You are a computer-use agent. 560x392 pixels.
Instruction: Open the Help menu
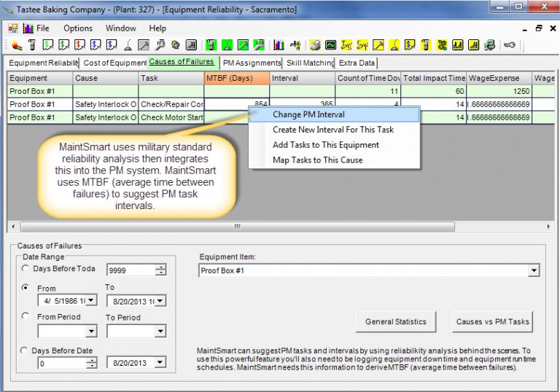(157, 28)
